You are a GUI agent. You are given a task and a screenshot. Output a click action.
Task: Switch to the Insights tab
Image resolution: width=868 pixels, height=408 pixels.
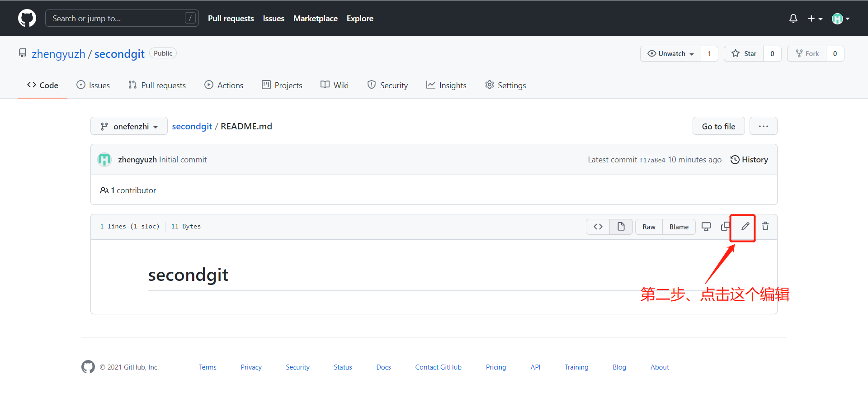pos(446,85)
